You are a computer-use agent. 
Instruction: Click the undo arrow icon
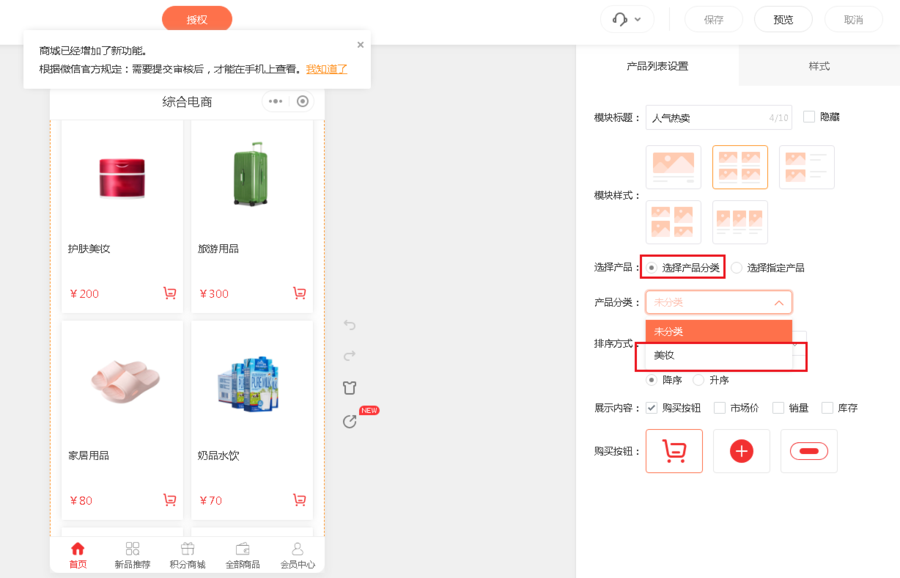point(349,325)
